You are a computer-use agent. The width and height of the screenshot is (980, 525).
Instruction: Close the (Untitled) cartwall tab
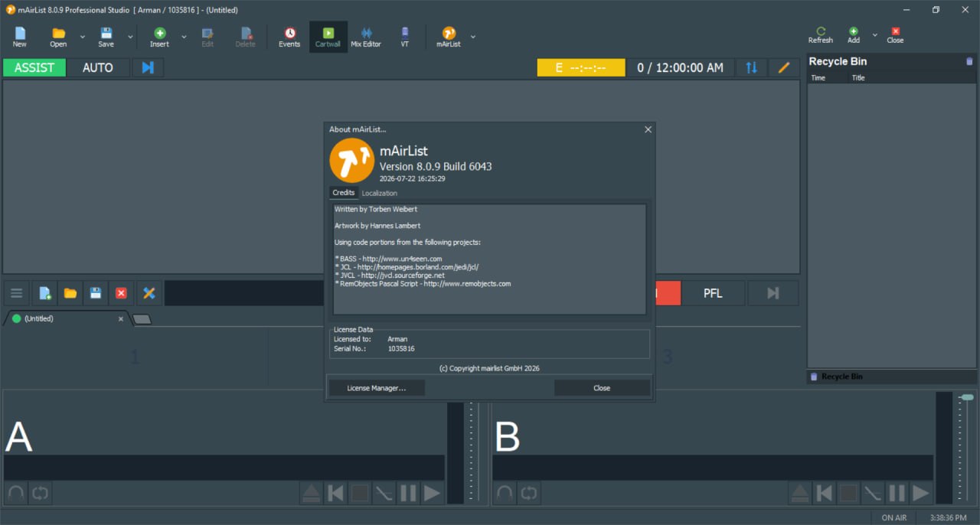click(120, 318)
